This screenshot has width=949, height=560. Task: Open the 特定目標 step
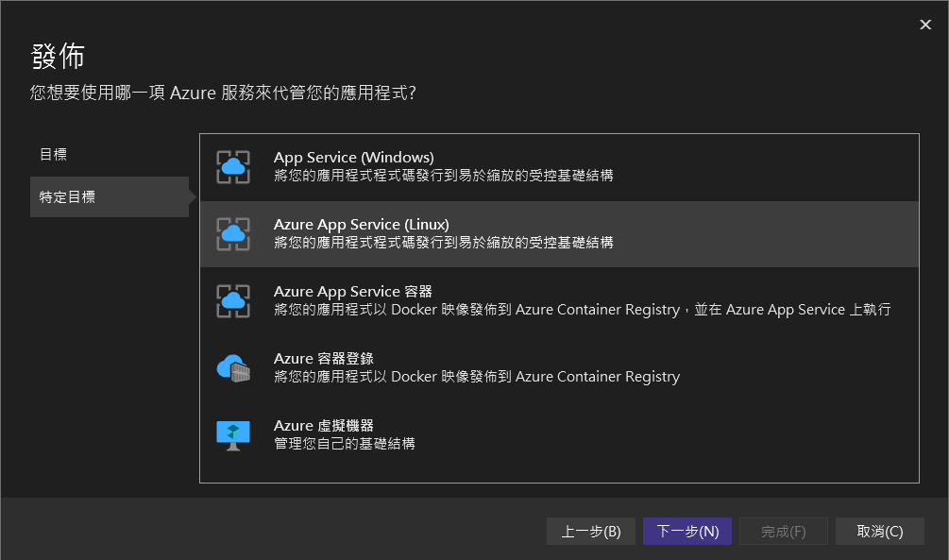tap(67, 197)
